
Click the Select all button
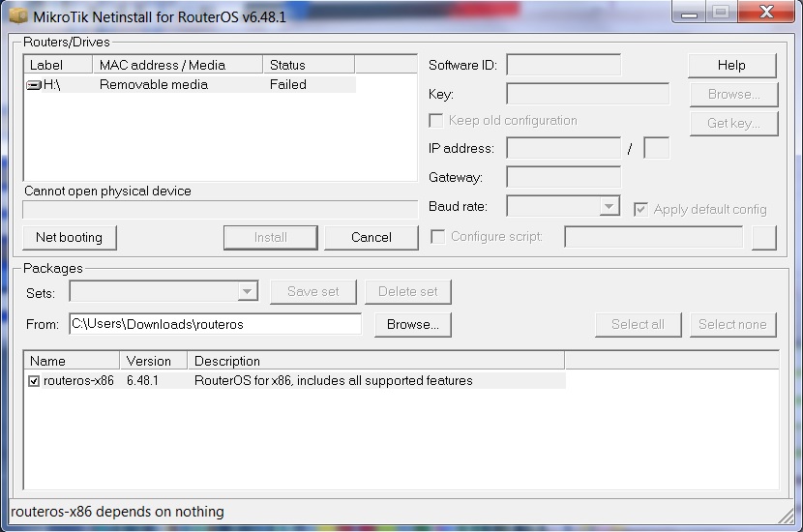[x=639, y=325]
